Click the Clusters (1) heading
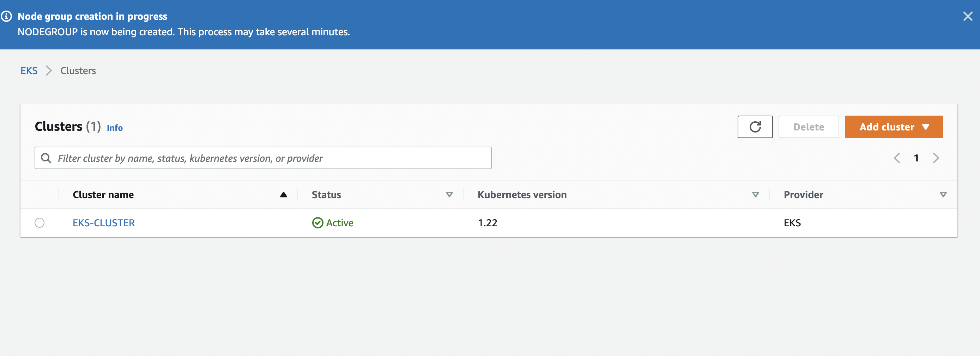Viewport: 980px width, 356px height. point(68,126)
